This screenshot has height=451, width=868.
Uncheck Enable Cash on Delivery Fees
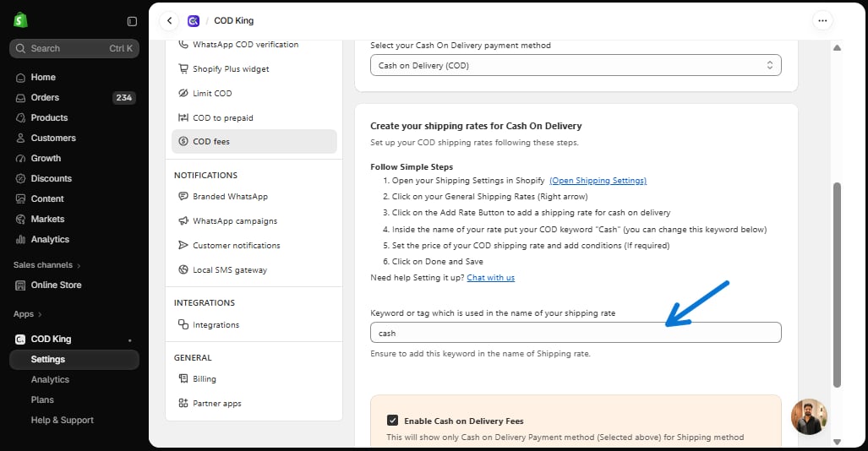pyautogui.click(x=392, y=421)
